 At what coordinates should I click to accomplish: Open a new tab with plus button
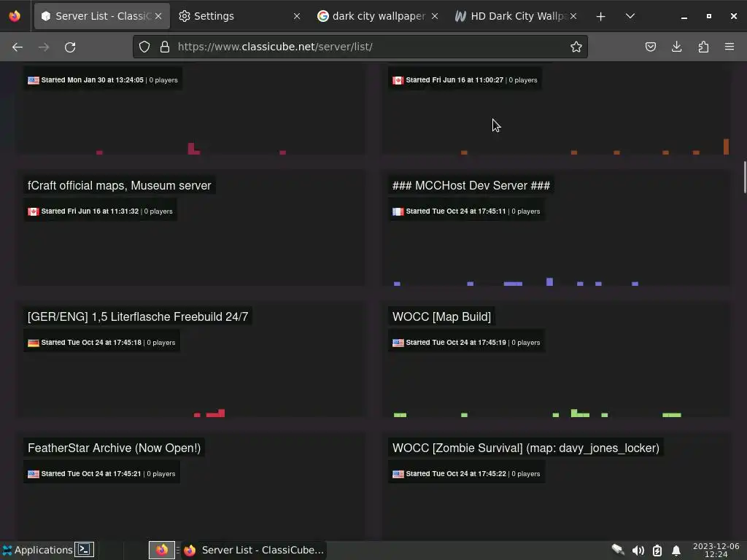click(x=601, y=16)
